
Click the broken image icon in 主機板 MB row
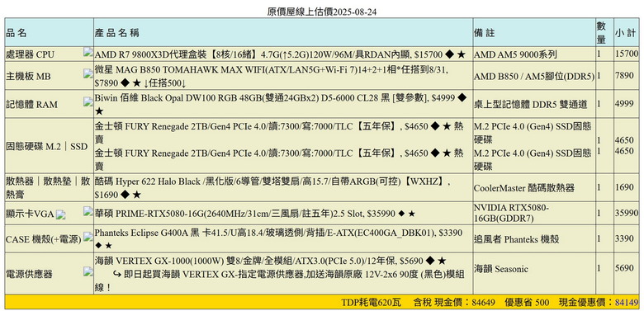pyautogui.click(x=88, y=73)
